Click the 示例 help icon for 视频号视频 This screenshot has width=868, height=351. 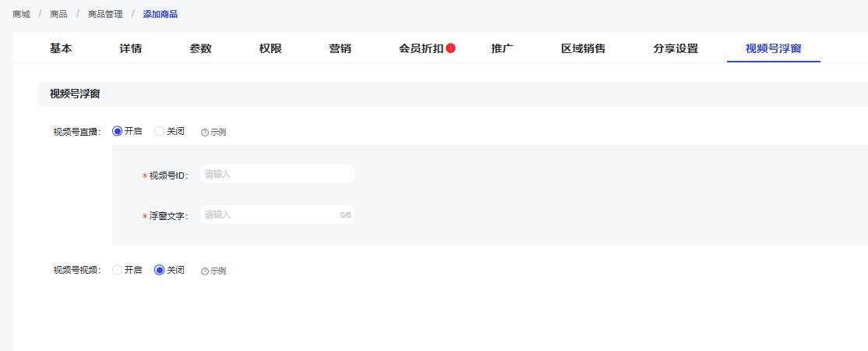pyautogui.click(x=205, y=271)
